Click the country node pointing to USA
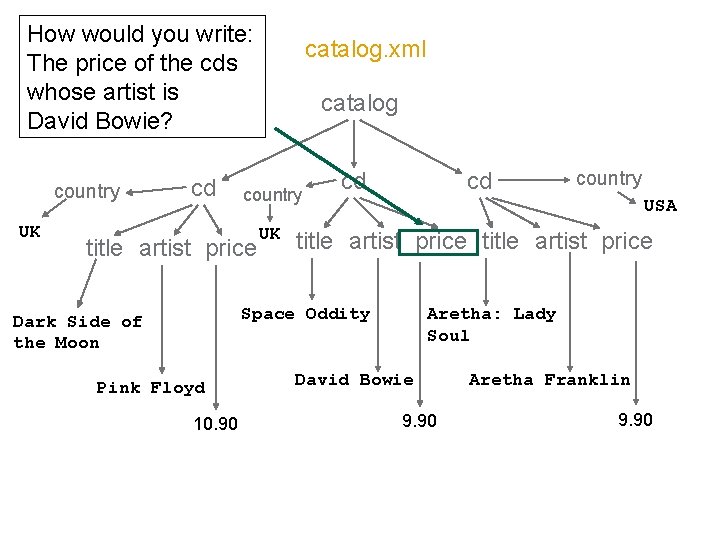 (x=609, y=179)
